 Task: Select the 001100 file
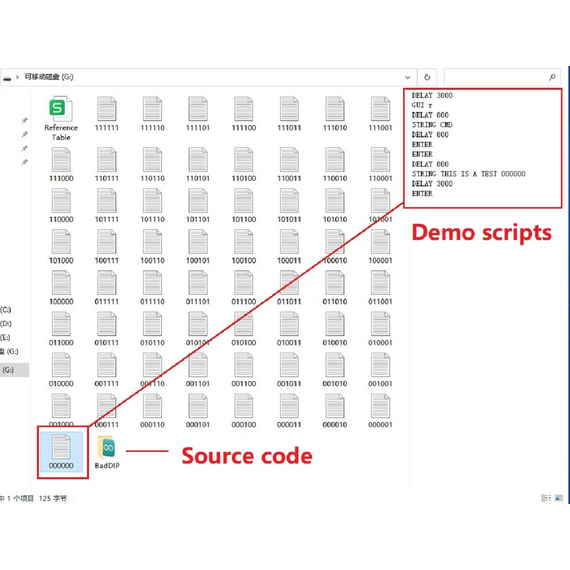244,370
